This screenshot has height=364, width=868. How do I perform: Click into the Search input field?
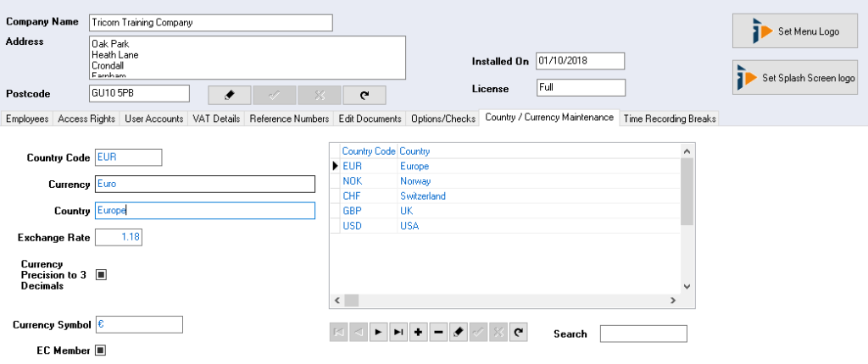643,334
